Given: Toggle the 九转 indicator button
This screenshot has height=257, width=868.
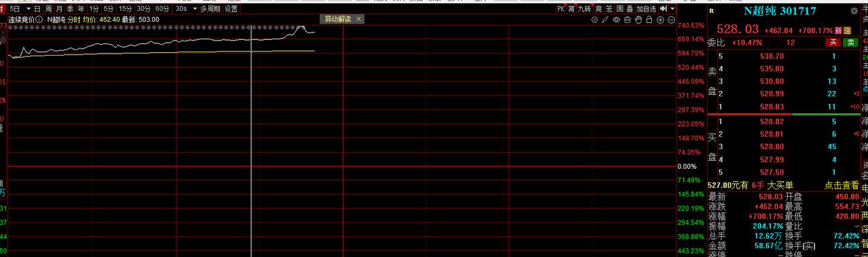Looking at the screenshot, I should 585,9.
